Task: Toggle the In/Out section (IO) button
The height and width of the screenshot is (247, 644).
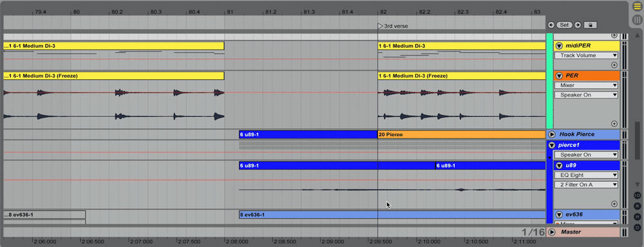Action: [637, 195]
